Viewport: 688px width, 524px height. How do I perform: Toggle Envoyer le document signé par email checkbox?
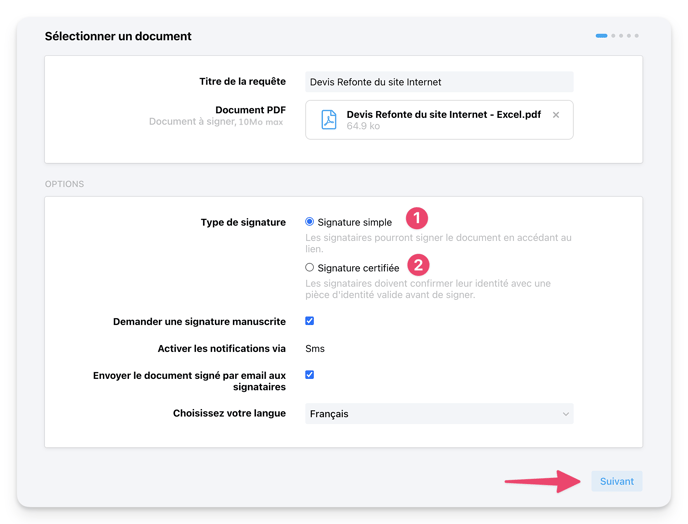[309, 374]
